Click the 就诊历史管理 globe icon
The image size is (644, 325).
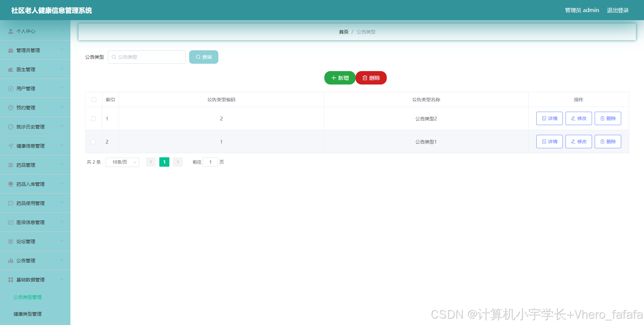[x=10, y=126]
